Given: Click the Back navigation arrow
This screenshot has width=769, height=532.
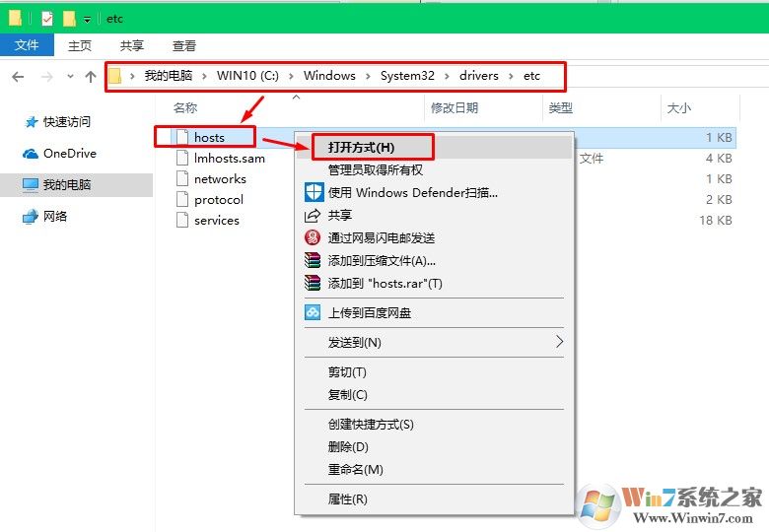Looking at the screenshot, I should coord(18,77).
